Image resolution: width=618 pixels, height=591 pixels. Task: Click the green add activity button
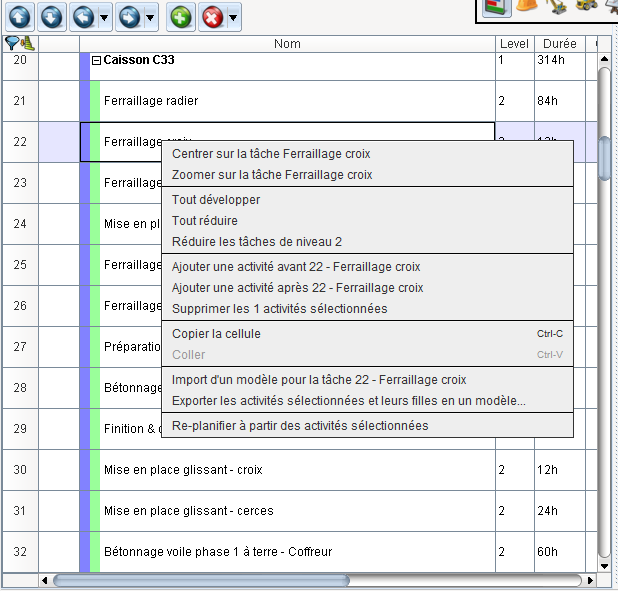tap(180, 17)
